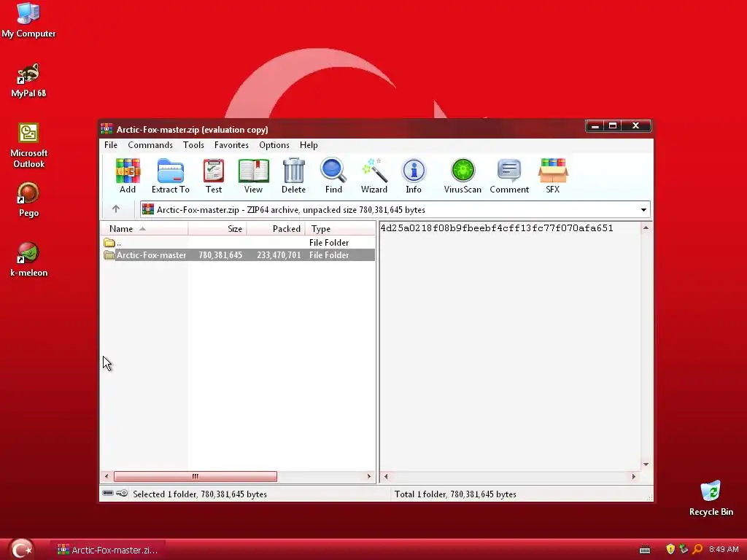Image resolution: width=747 pixels, height=560 pixels.
Task: Click comment pane scroll left arrow
Action: pyautogui.click(x=386, y=476)
